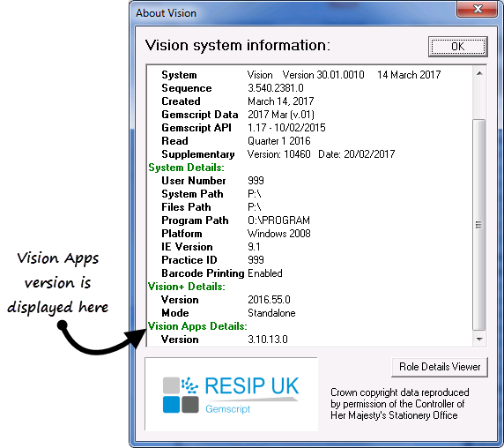
Task: Select Gemscript Data value 2017 Mar (v.01)
Action: (281, 115)
